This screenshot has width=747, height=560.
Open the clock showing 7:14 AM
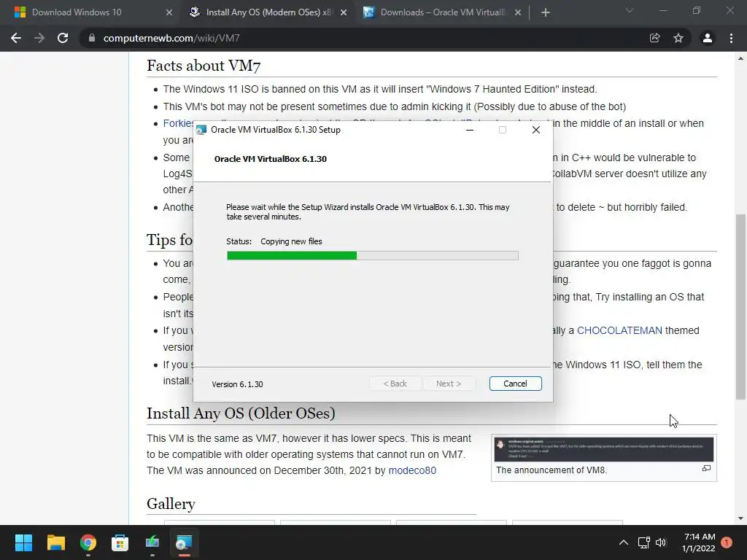point(699,542)
